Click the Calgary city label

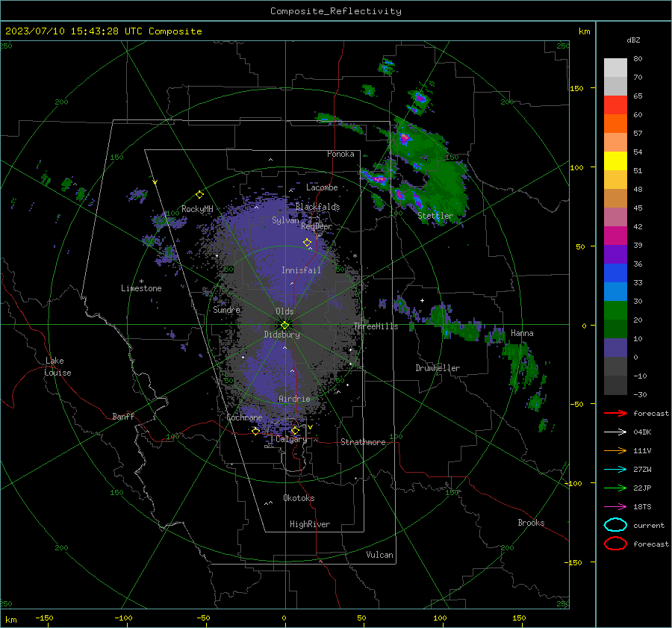point(291,439)
